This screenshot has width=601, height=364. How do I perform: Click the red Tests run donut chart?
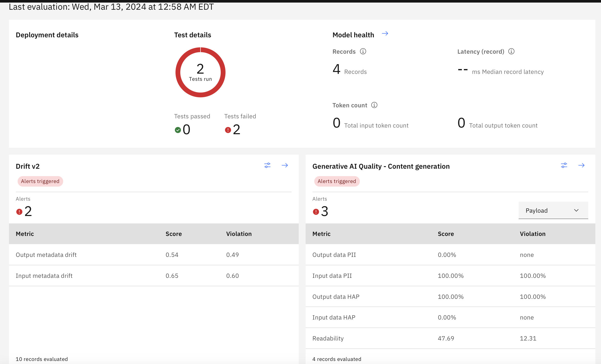pos(200,72)
